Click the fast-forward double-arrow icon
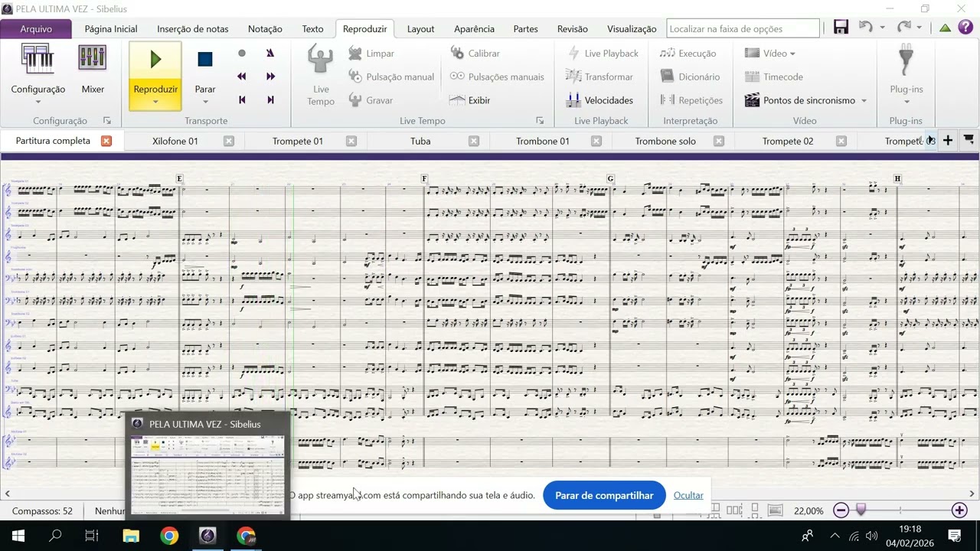The height and width of the screenshot is (551, 980). coord(270,77)
